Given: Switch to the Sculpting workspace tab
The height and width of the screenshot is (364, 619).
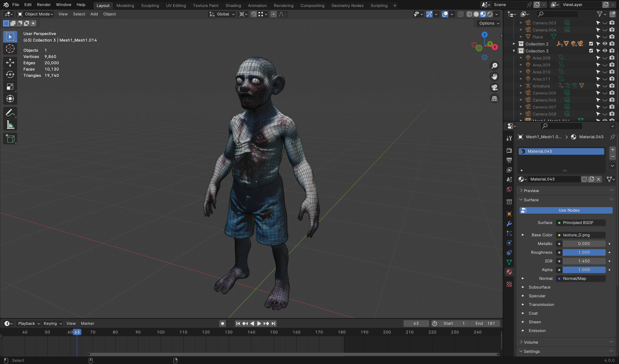Looking at the screenshot, I should pos(150,5).
